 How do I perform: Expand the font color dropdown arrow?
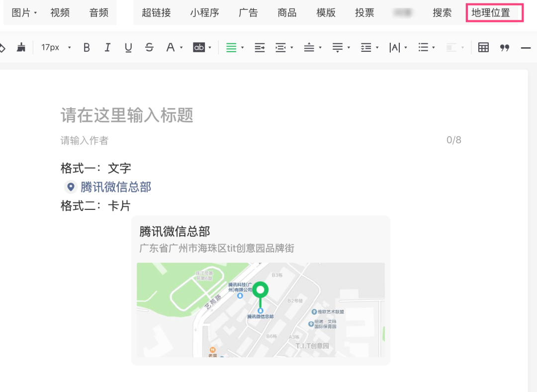(181, 48)
